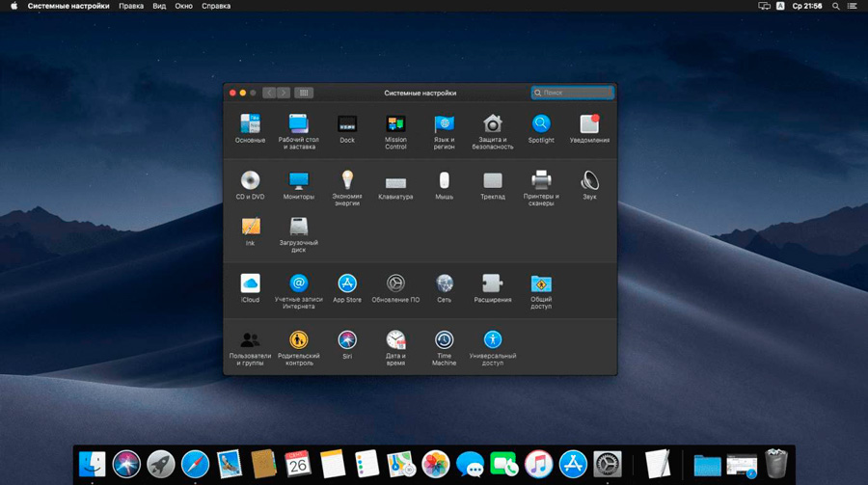Image resolution: width=868 pixels, height=485 pixels.
Task: Open Дата и время settings
Action: pyautogui.click(x=395, y=348)
